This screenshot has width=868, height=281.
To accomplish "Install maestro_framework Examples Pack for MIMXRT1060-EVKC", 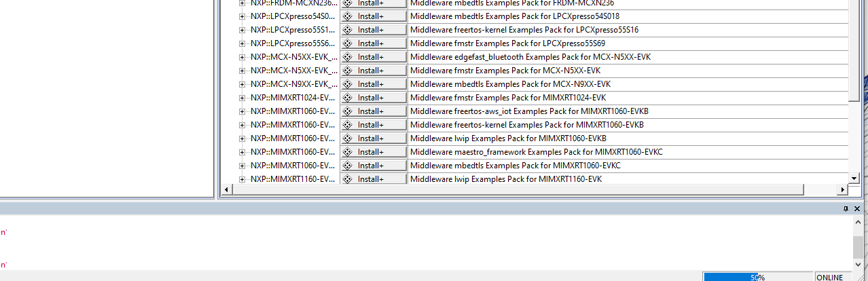I will 373,152.
